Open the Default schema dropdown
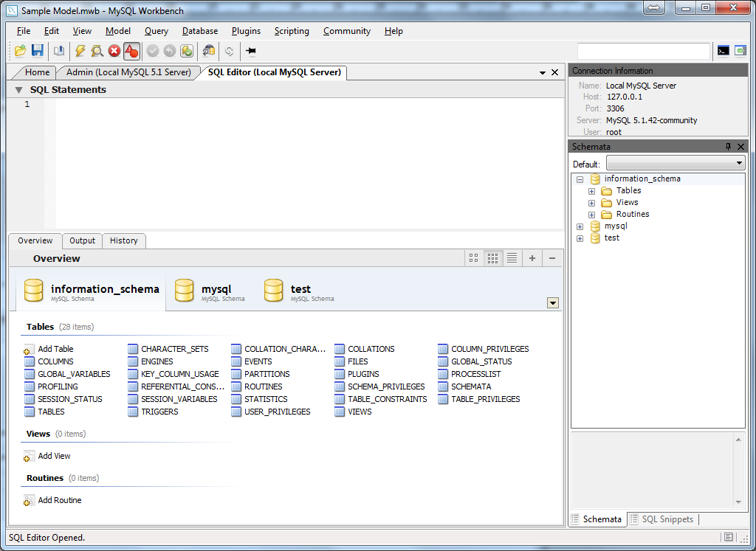Screen dimensions: 756x551 coord(740,163)
